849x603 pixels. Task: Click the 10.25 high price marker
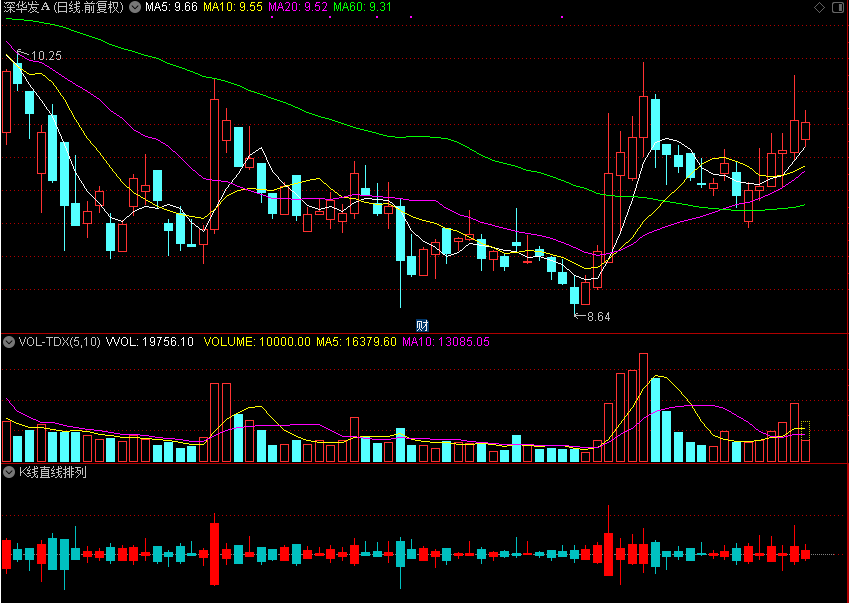(47, 56)
